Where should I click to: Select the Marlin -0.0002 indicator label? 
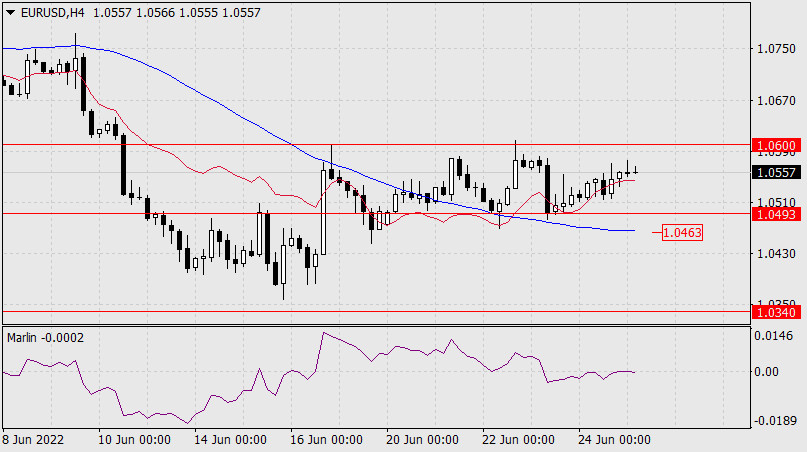[x=45, y=338]
